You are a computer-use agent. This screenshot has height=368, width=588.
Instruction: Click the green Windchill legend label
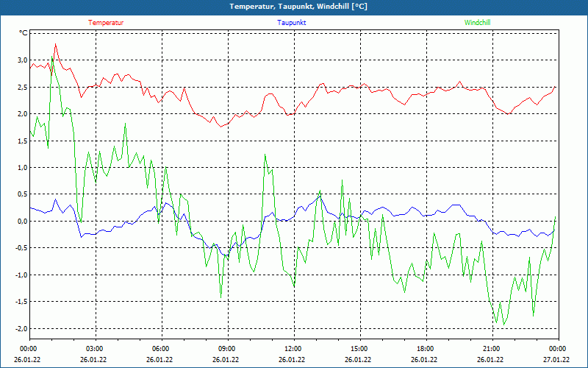pos(477,23)
